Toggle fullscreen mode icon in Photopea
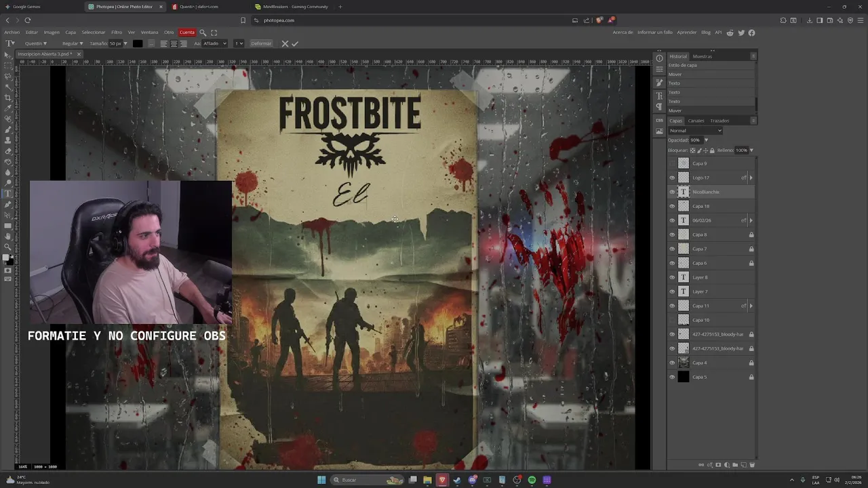The height and width of the screenshot is (488, 868). point(214,33)
